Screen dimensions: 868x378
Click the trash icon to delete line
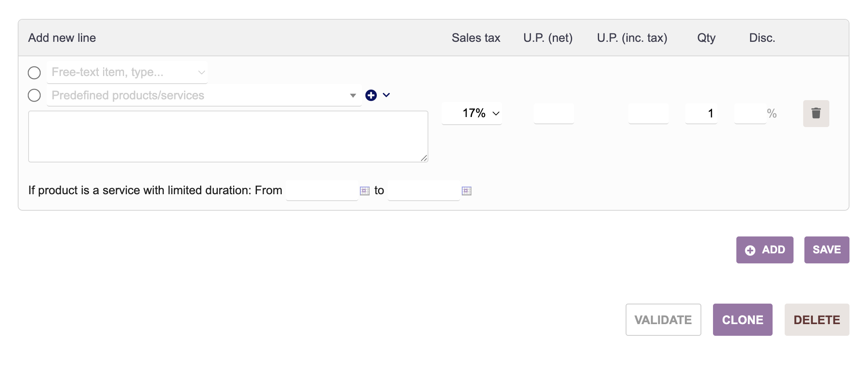click(x=816, y=113)
